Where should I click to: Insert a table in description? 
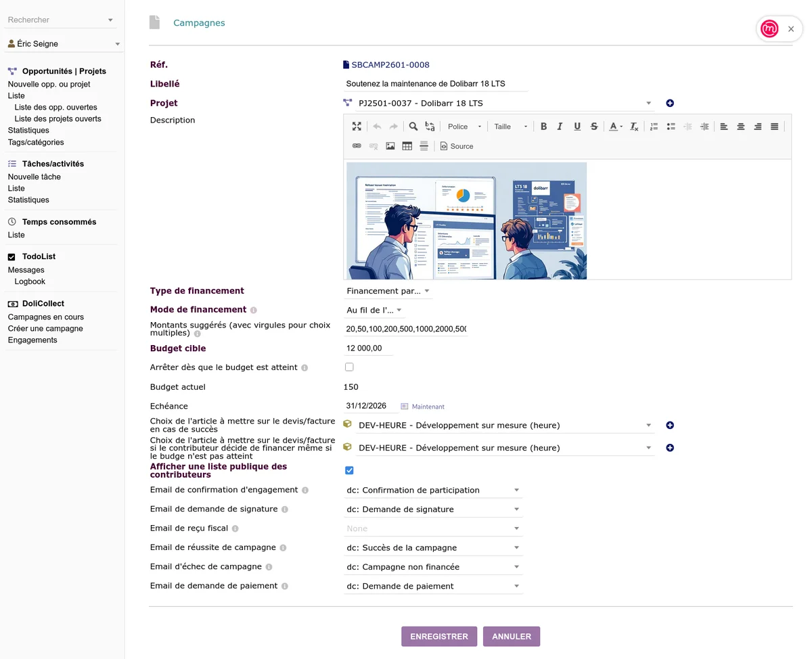[407, 146]
